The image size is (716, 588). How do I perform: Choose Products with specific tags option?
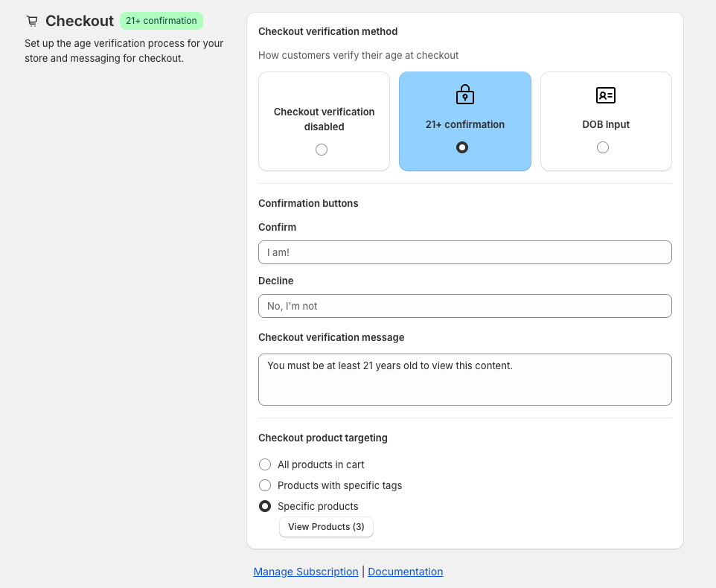pos(265,485)
